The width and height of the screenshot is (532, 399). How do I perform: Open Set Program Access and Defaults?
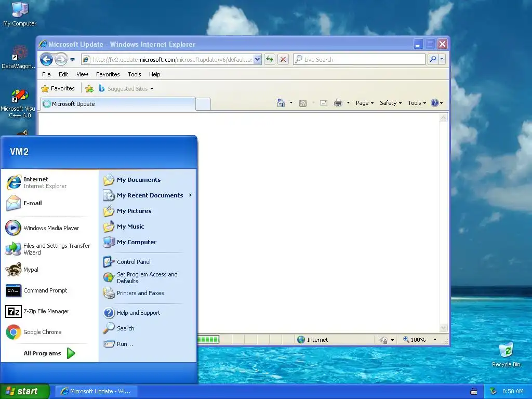click(x=148, y=277)
